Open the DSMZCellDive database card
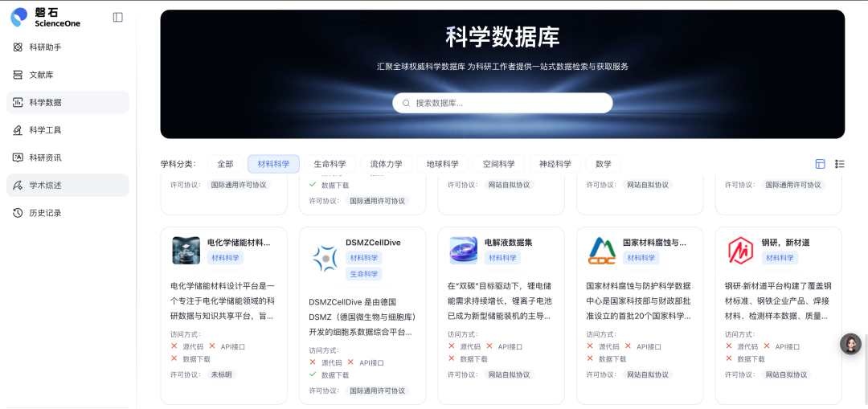Screen dimensions: 868x409 pyautogui.click(x=373, y=243)
